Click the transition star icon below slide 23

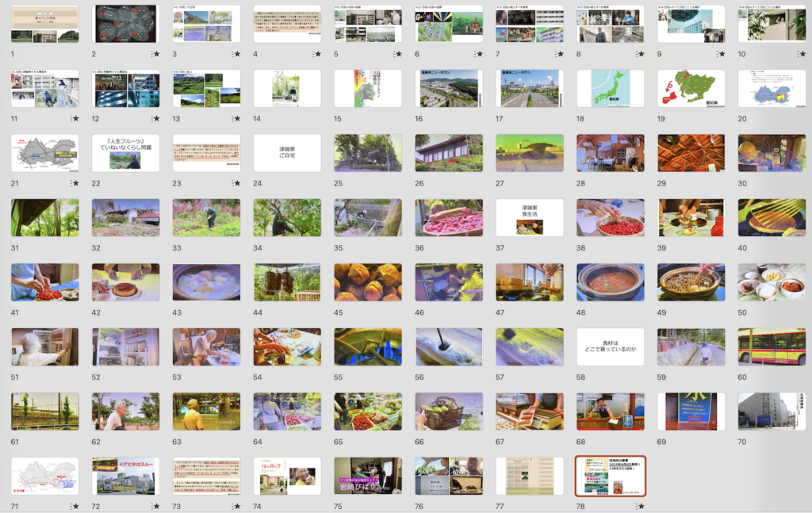(x=236, y=184)
